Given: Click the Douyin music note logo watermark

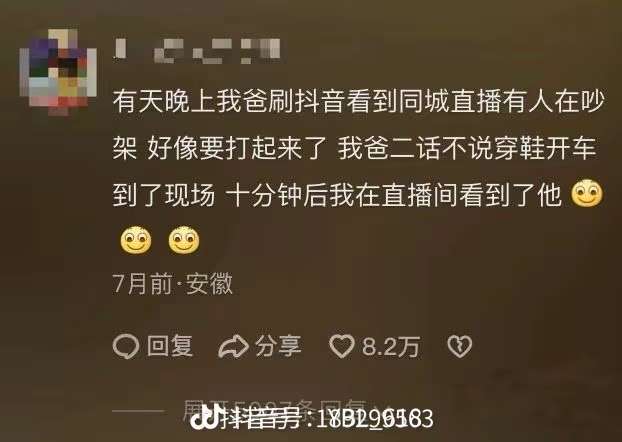Looking at the screenshot, I should [x=207, y=417].
